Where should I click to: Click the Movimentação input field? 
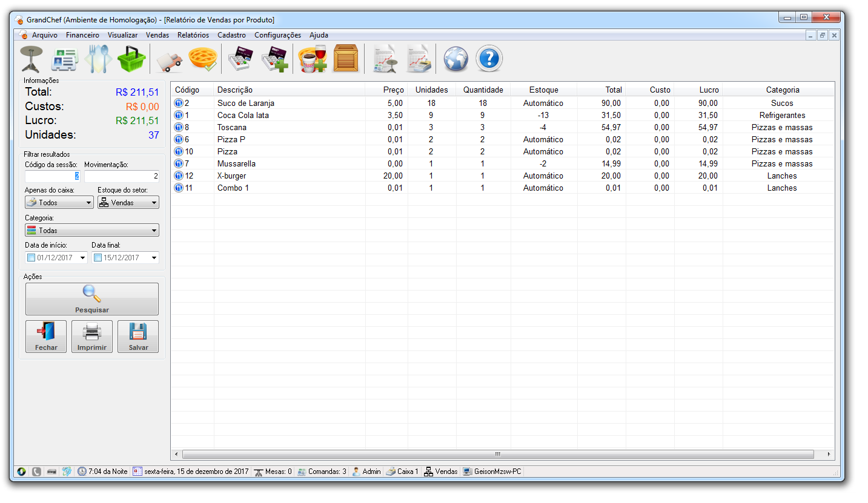[x=121, y=176]
